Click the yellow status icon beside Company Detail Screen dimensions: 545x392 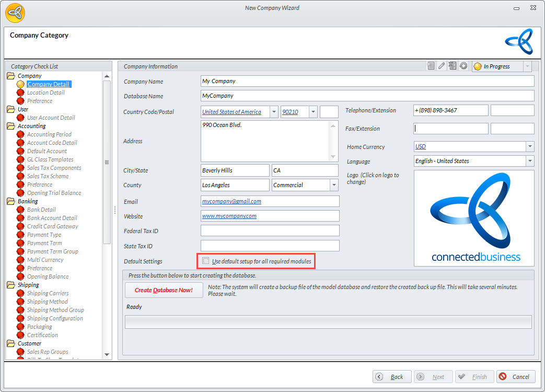pos(20,84)
